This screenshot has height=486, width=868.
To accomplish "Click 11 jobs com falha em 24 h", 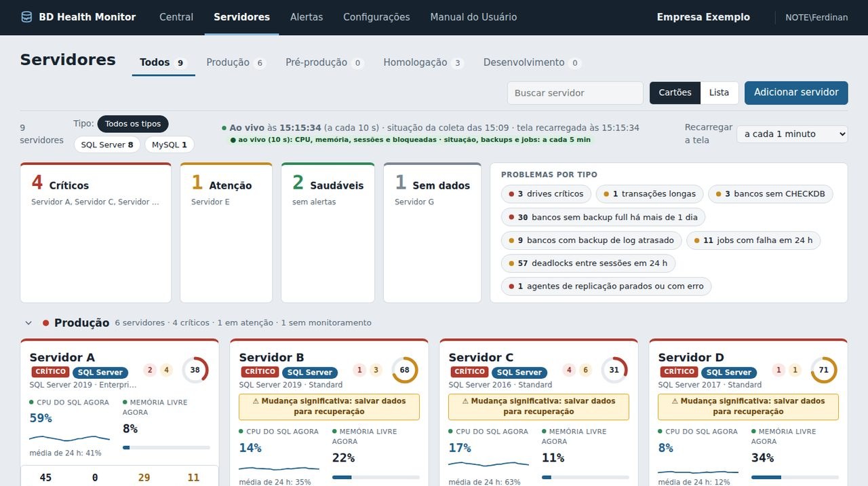I will (753, 240).
